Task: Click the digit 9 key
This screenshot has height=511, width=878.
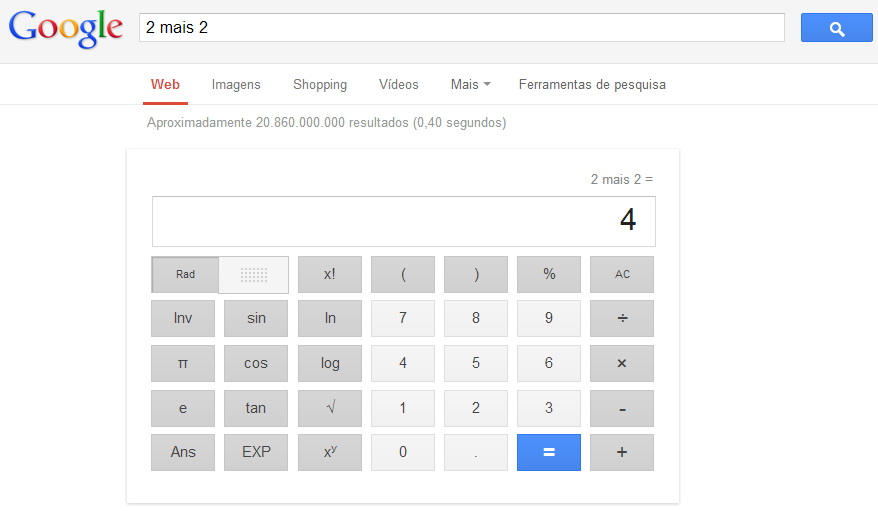Action: pos(549,318)
